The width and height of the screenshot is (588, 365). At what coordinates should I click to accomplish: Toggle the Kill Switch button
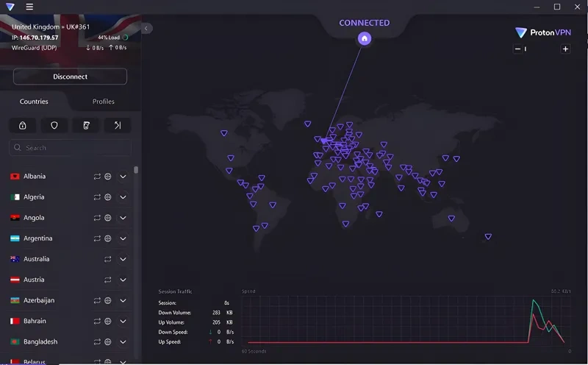[86, 125]
